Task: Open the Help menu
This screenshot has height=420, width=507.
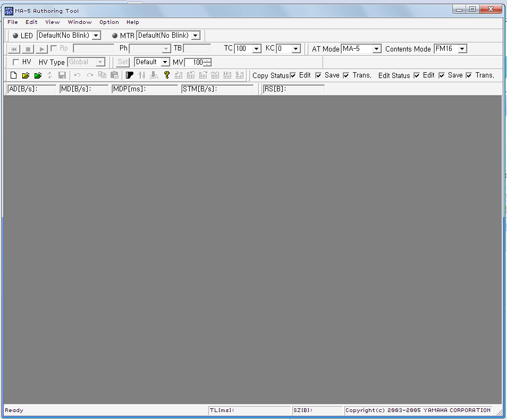Action: point(132,22)
